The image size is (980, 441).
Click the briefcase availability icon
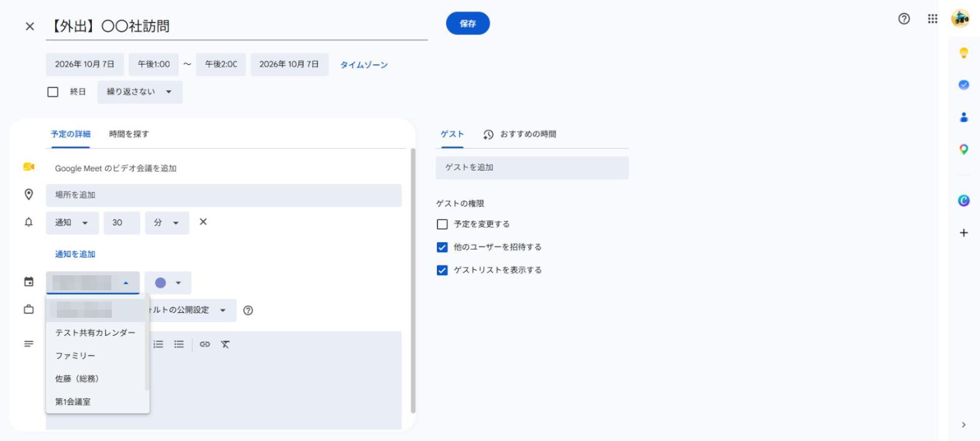pos(29,310)
